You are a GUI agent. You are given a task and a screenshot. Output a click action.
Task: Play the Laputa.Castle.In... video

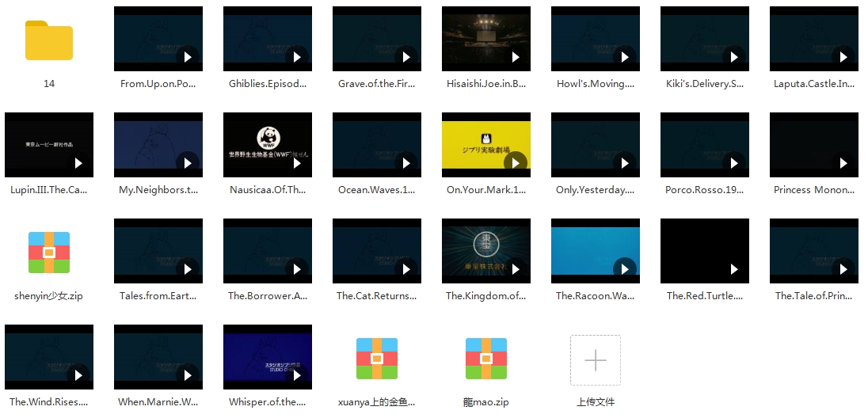point(814,39)
